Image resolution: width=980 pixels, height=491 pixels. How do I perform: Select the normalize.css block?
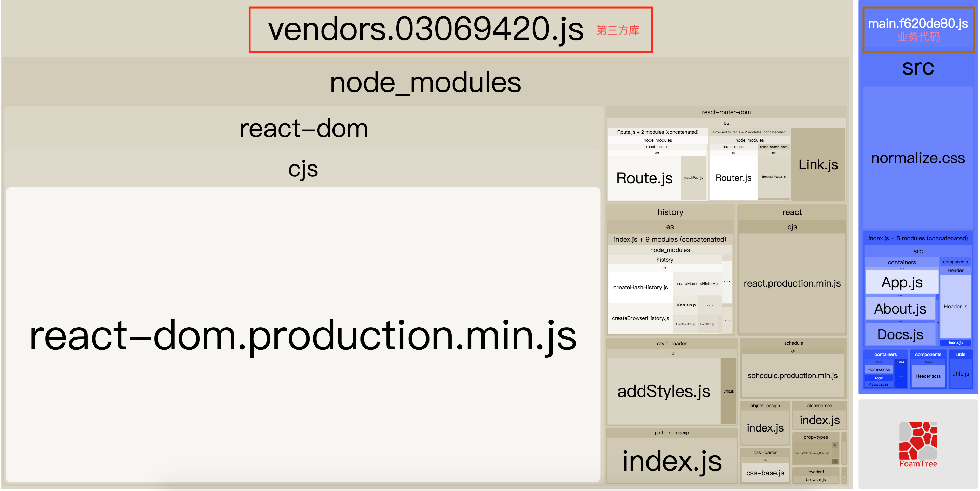tap(917, 158)
